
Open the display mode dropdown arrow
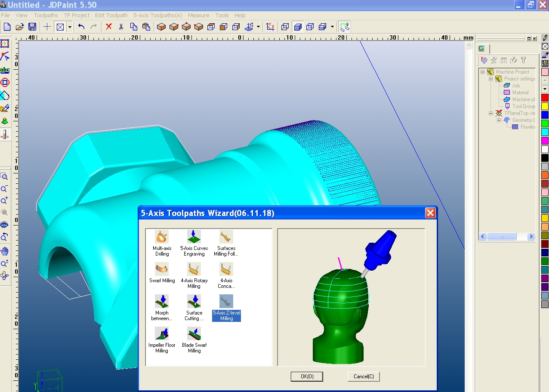332,27
